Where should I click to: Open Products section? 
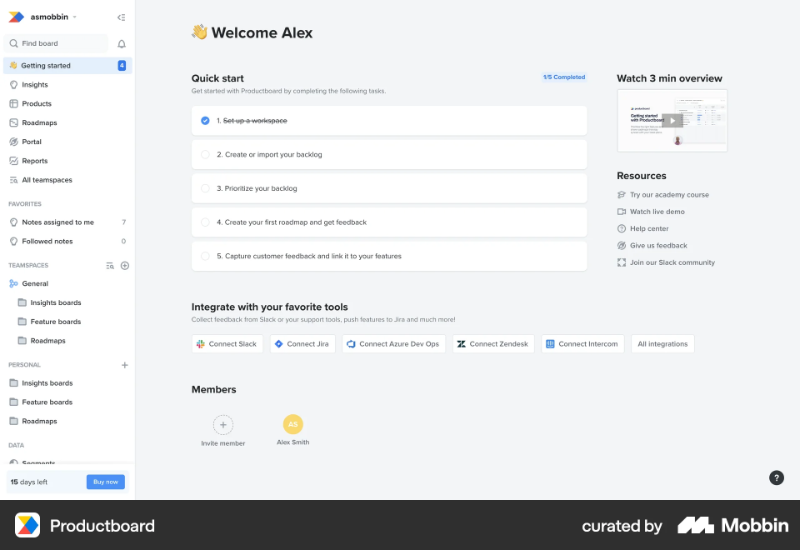click(x=36, y=104)
